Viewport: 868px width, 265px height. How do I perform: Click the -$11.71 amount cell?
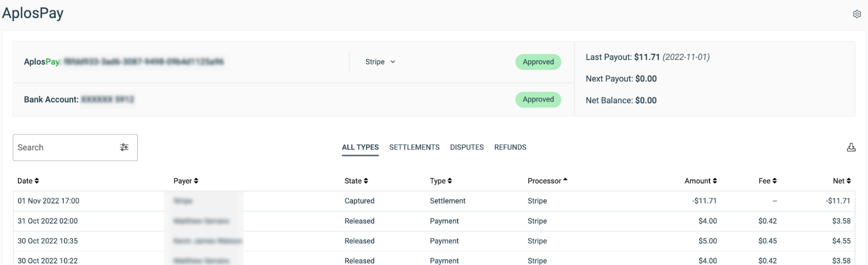point(704,201)
